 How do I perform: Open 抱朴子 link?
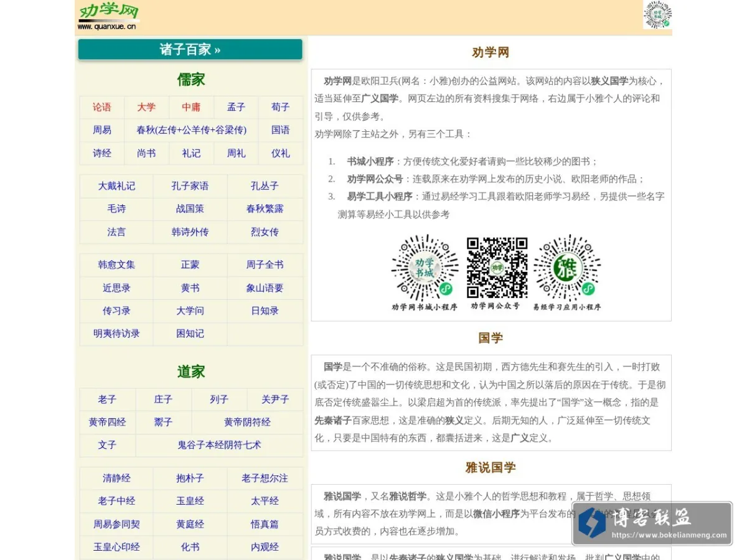pos(190,478)
